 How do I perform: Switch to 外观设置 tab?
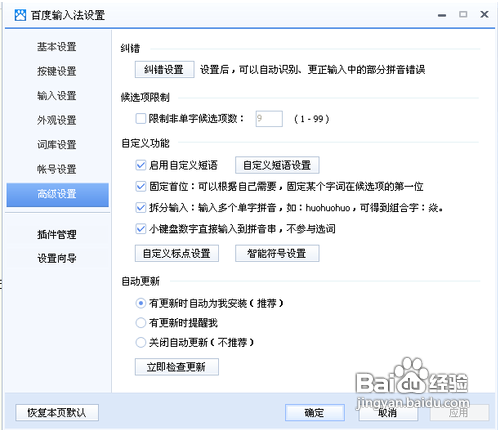tap(57, 120)
